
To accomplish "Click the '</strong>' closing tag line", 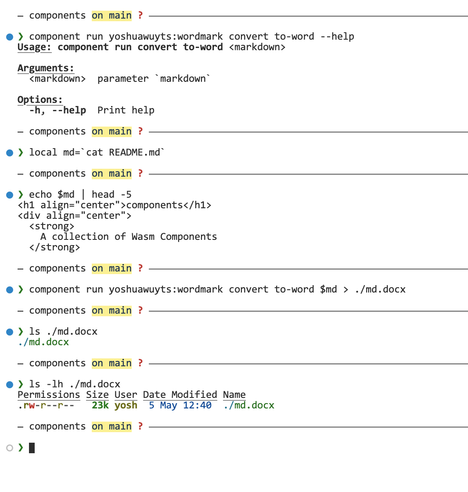I will click(x=55, y=247).
